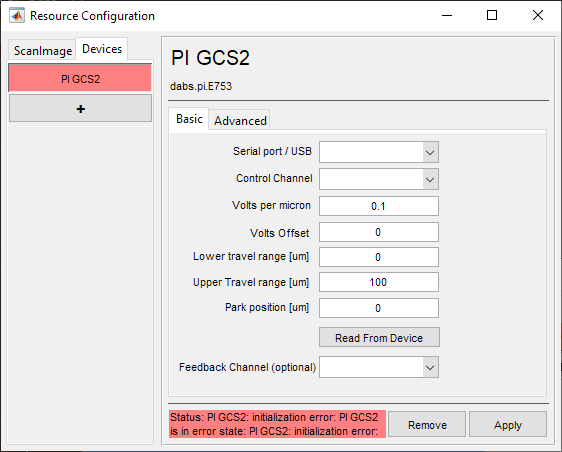562x452 pixels.
Task: Focus the Volts Offset input field
Action: [x=379, y=232]
